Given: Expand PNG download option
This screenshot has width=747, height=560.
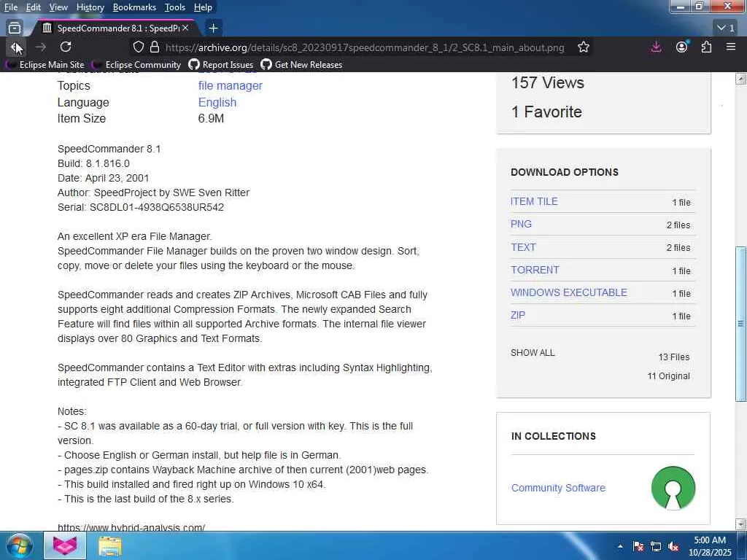Looking at the screenshot, I should 521,225.
